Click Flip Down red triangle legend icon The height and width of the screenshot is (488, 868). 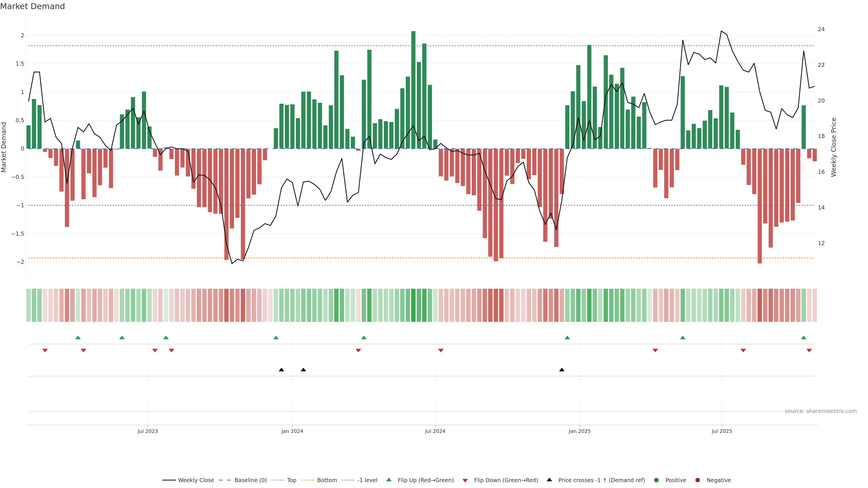[x=465, y=480]
